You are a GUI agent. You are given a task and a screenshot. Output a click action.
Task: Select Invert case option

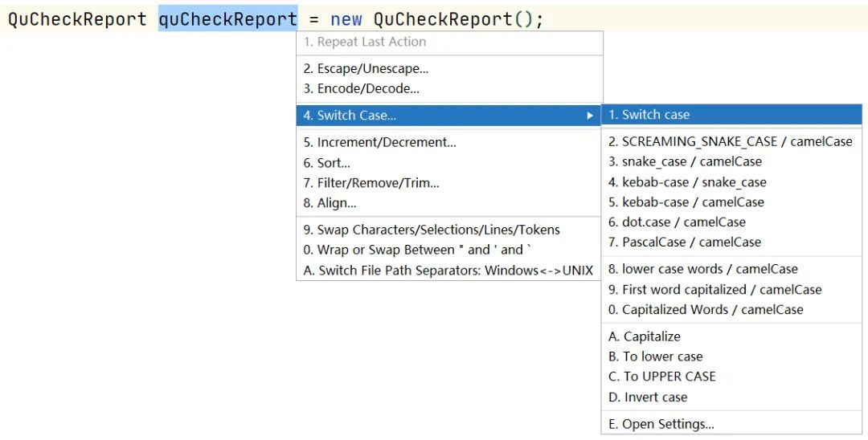(732, 397)
